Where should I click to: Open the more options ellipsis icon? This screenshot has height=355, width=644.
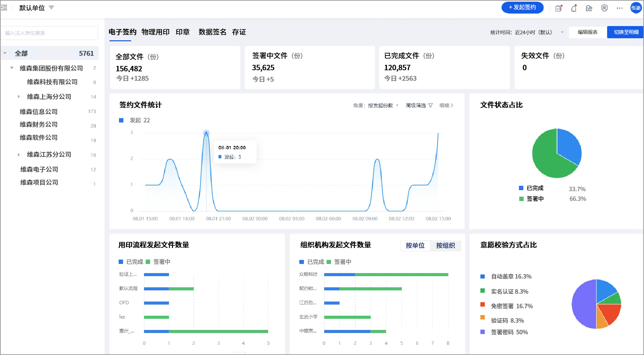click(x=619, y=8)
